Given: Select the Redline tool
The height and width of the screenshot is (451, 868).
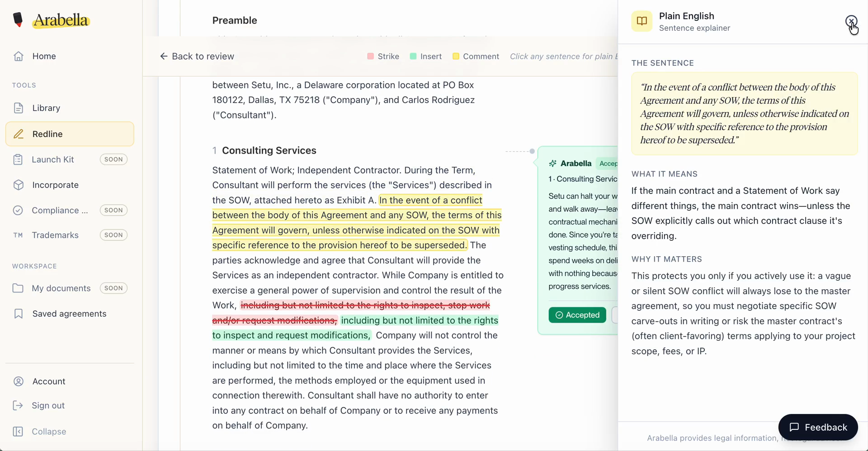Looking at the screenshot, I should (x=70, y=134).
